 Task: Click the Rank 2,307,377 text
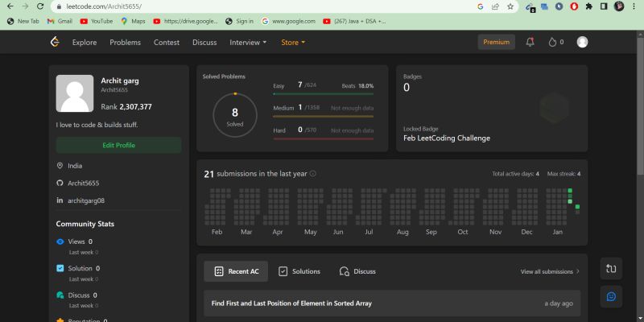click(x=126, y=107)
